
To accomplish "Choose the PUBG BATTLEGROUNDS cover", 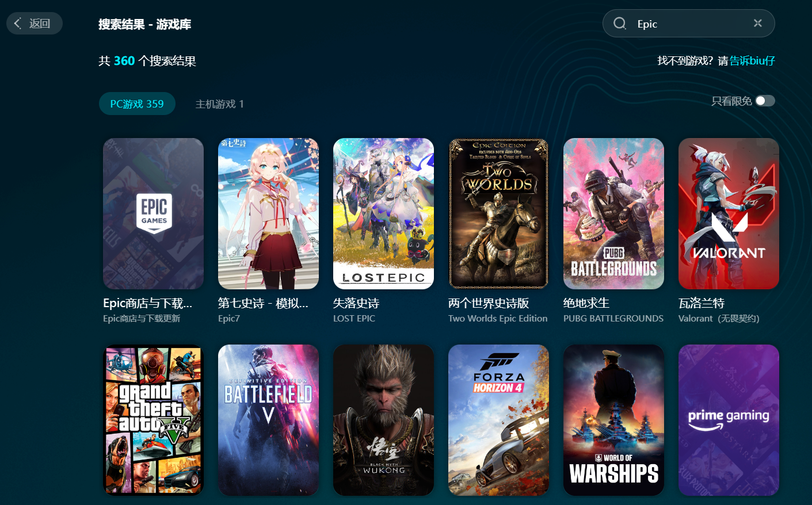I will tap(613, 213).
